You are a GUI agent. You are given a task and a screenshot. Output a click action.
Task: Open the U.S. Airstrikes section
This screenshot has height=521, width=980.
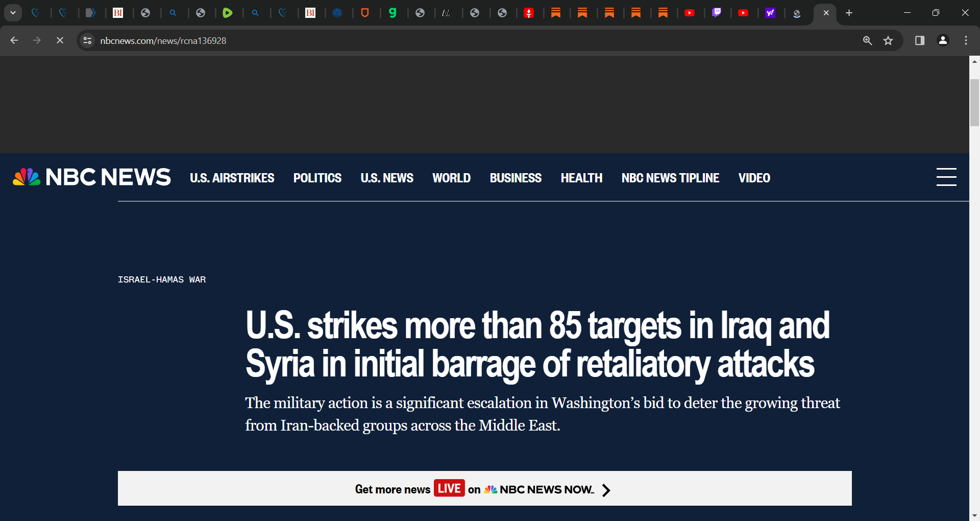click(x=232, y=178)
